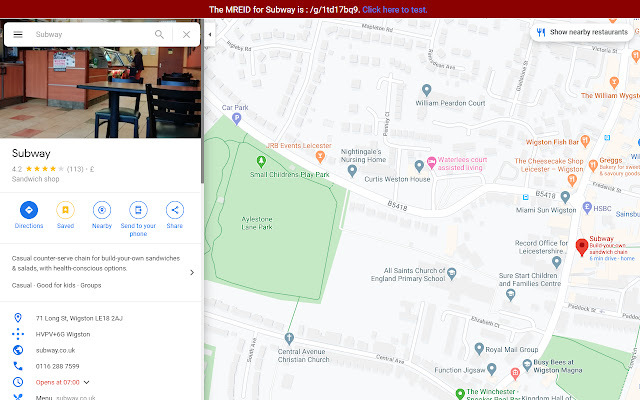
Task: Click plus code HVPV+6G Wigston
Action: (x=63, y=334)
